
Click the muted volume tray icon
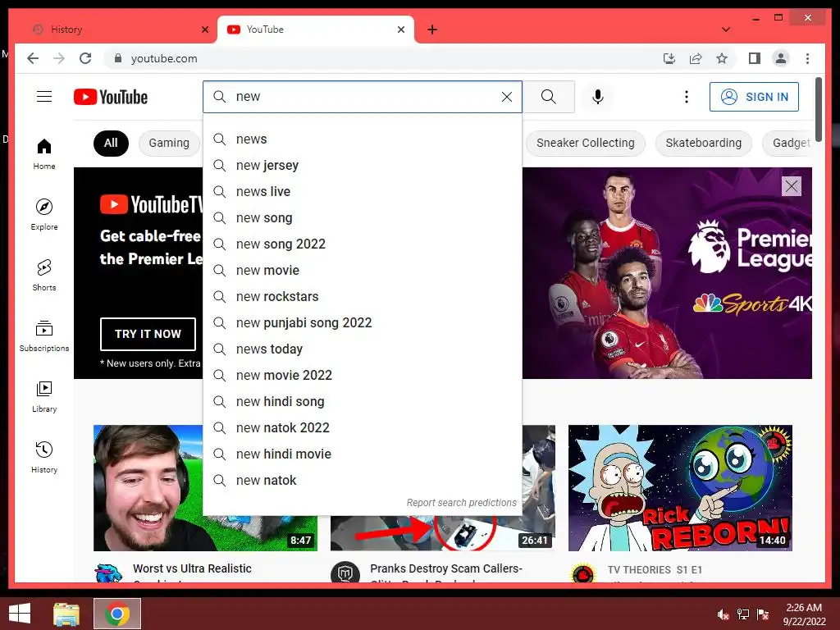[723, 614]
